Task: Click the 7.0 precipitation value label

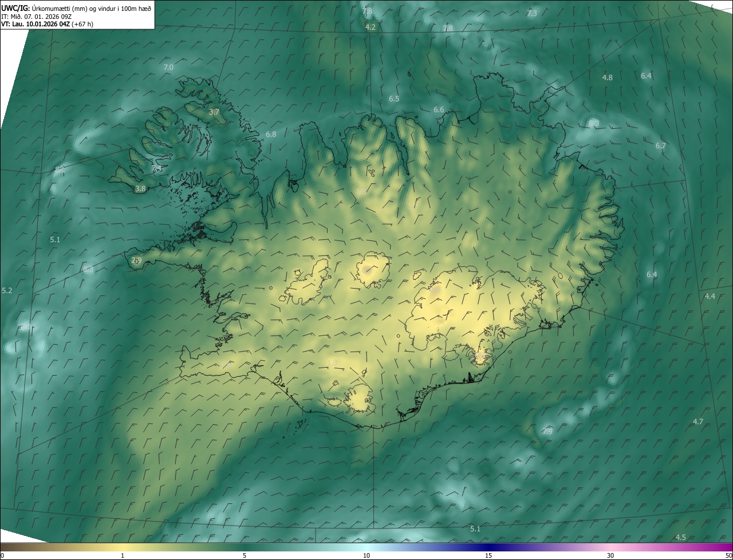Action: click(168, 68)
